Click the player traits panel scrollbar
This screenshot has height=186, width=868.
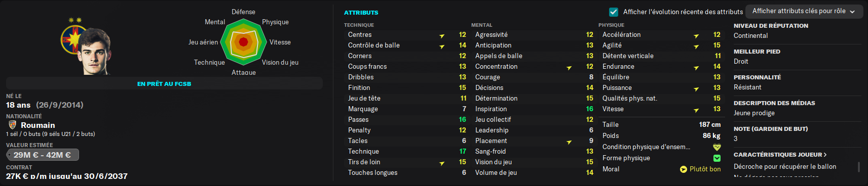coord(858,167)
